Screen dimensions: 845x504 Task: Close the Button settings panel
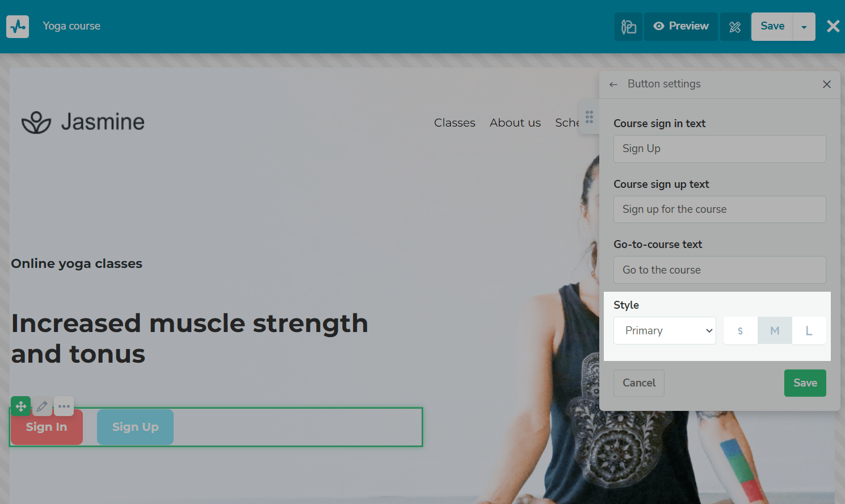point(827,84)
